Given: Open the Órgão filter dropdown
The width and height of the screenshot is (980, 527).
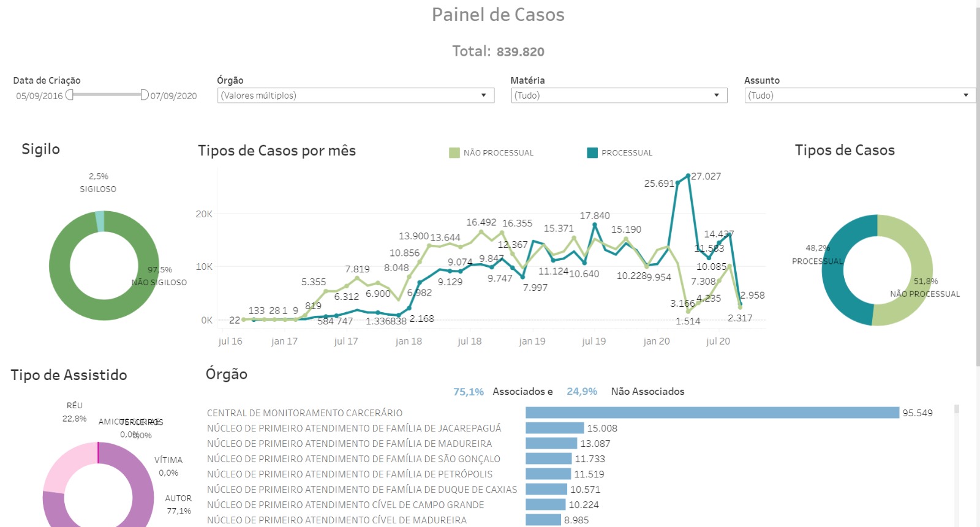Looking at the screenshot, I should pos(483,95).
